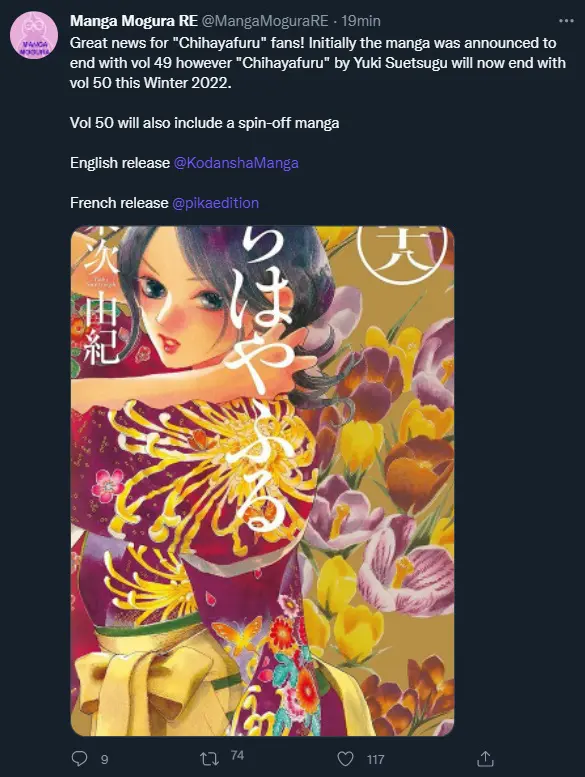Click the like count 117
585x777 pixels.
pos(375,759)
